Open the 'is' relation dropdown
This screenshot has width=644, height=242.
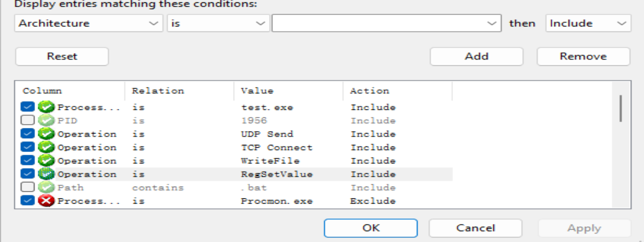click(218, 23)
